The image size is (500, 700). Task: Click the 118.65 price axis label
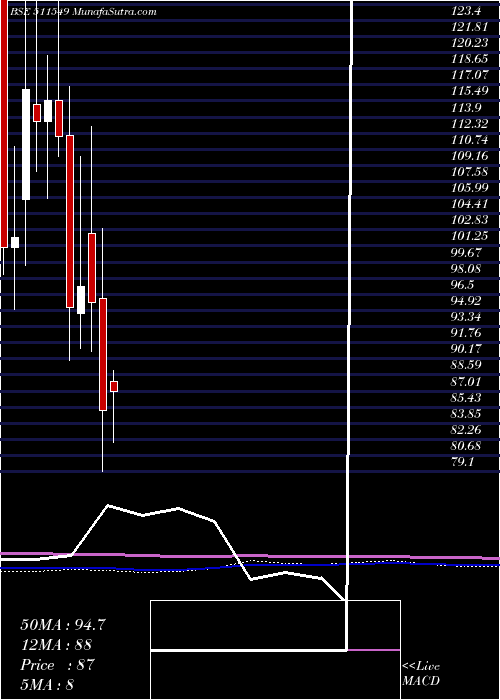[470, 59]
